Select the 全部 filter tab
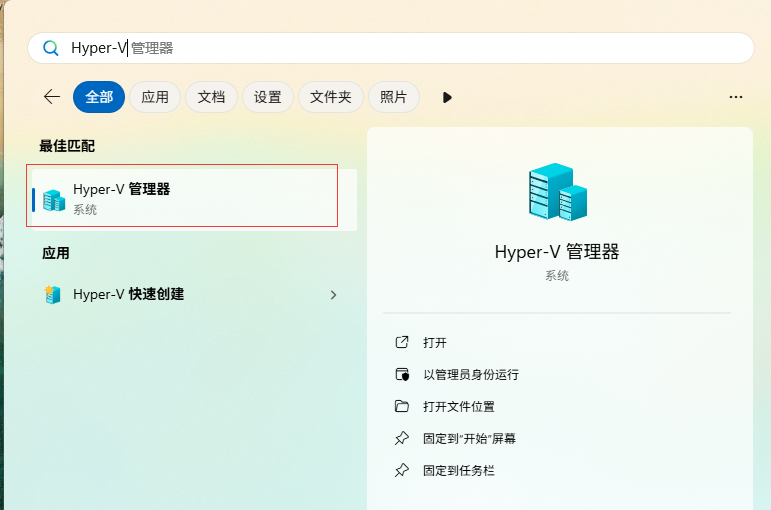Viewport: 771px width, 510px height. click(99, 97)
